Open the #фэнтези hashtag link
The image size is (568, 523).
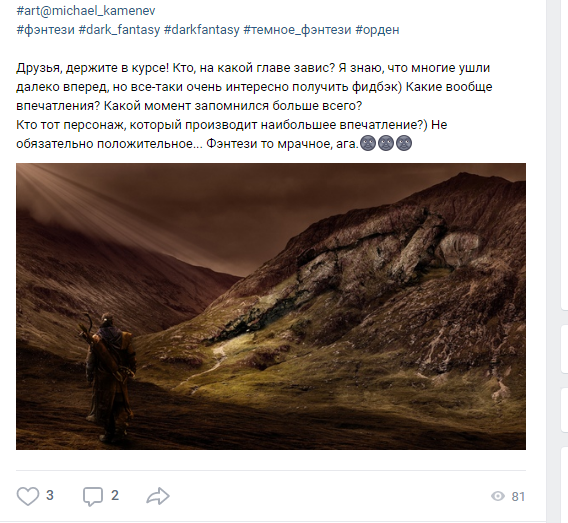[x=46, y=29]
